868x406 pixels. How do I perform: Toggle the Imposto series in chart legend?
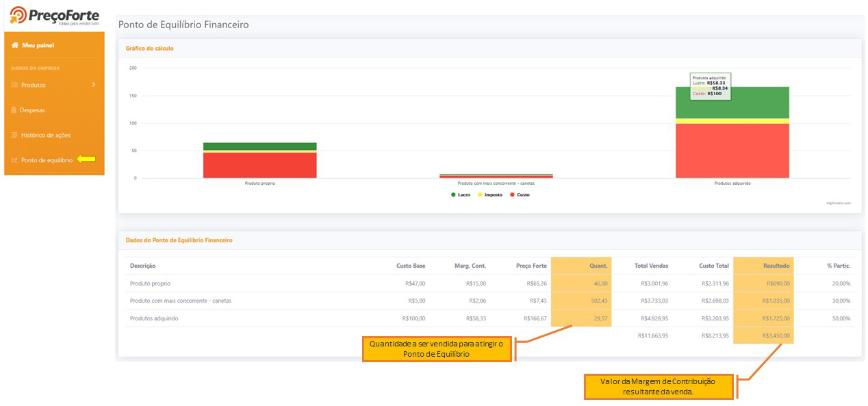click(489, 195)
